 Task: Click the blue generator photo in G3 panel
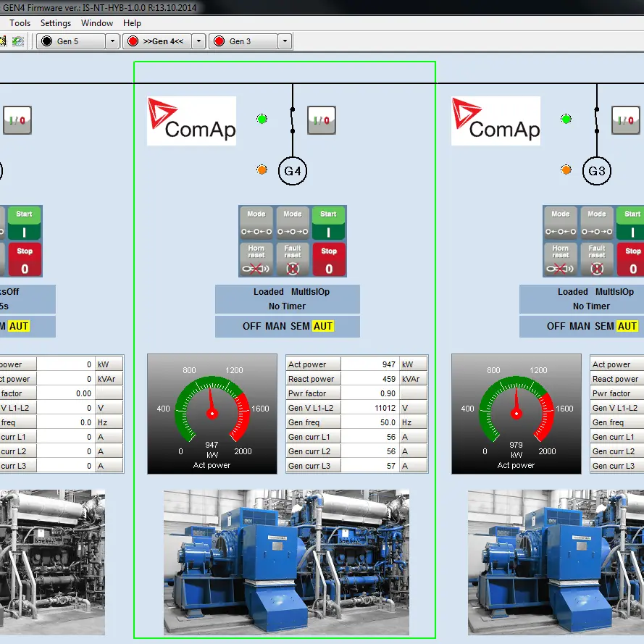(556, 562)
